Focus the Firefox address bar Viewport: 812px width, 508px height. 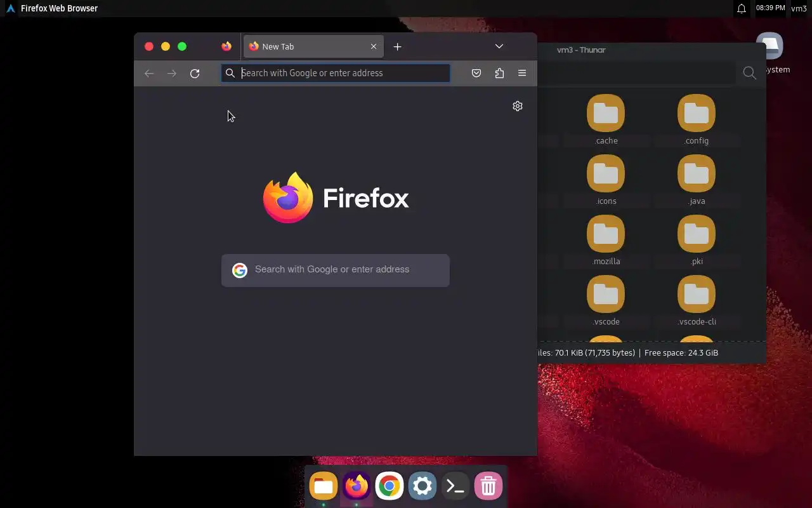[x=336, y=73]
